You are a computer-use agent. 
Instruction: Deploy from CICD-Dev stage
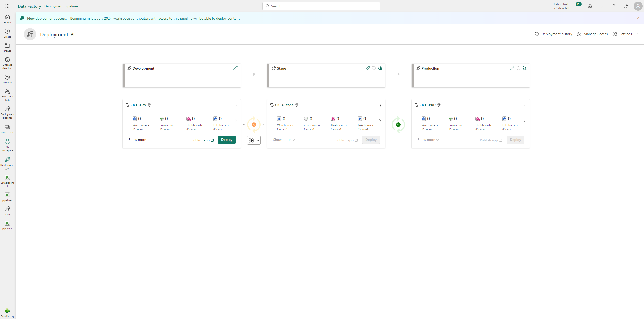pyautogui.click(x=227, y=140)
